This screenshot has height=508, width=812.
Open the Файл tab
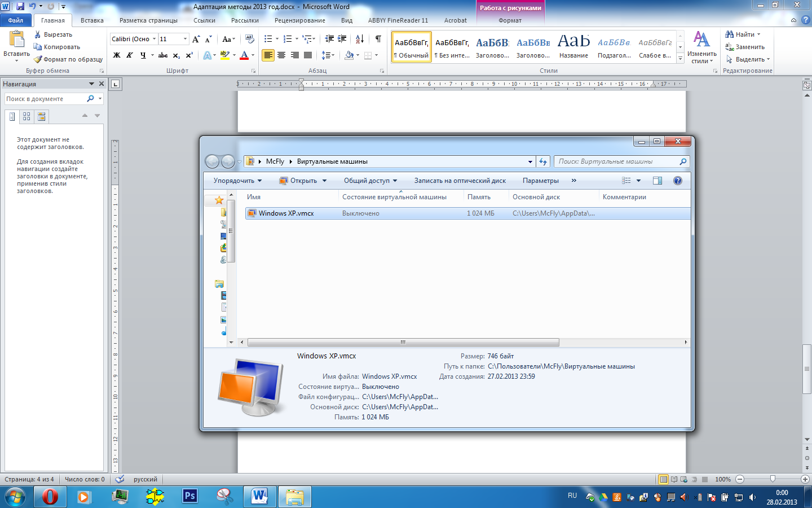[x=16, y=20]
